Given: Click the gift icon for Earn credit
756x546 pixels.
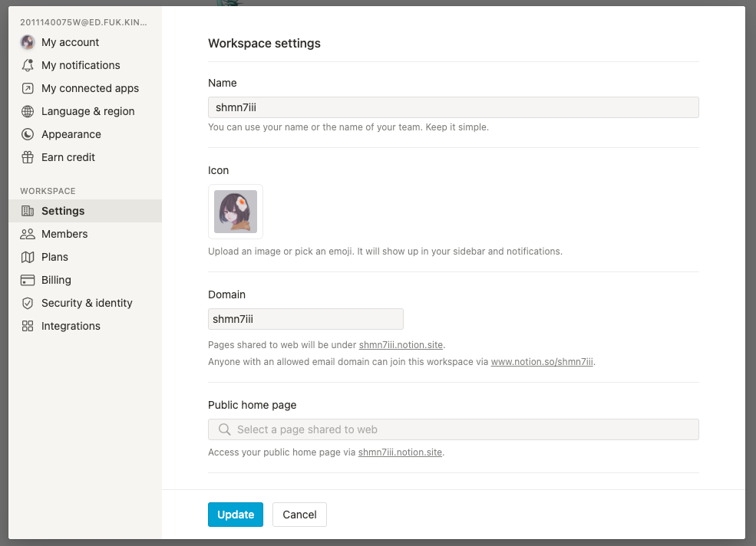Looking at the screenshot, I should pyautogui.click(x=28, y=157).
